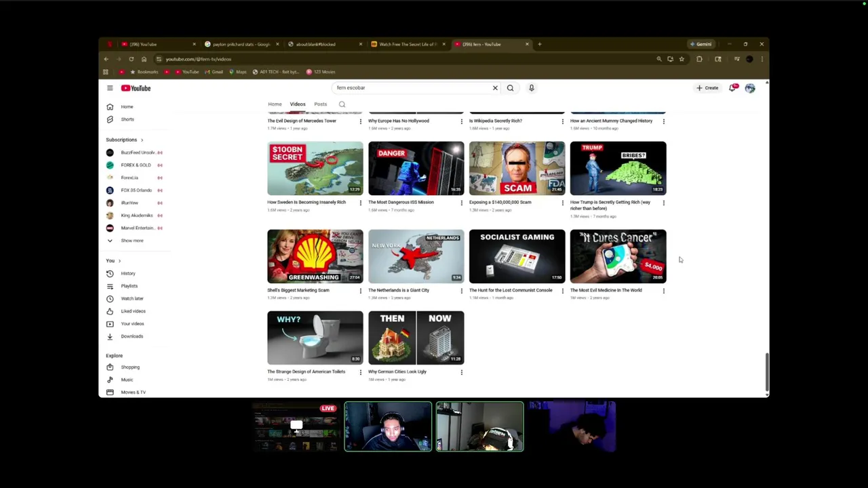Open the Greenwashing Shell video thumbnail
868x488 pixels.
315,256
